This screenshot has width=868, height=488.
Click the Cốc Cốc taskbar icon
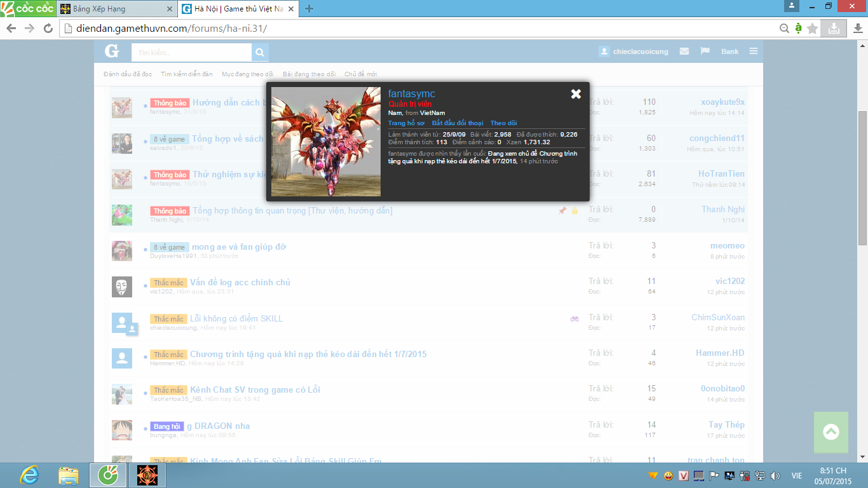pyautogui.click(x=107, y=475)
